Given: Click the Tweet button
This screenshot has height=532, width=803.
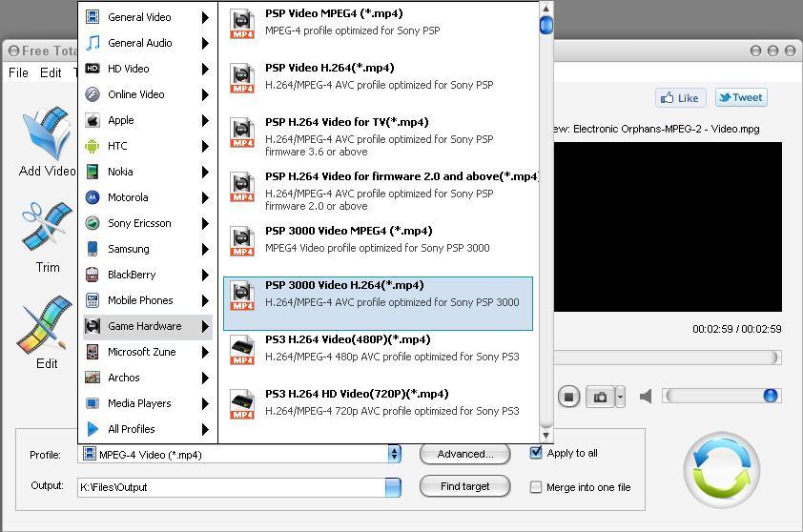Looking at the screenshot, I should point(741,97).
